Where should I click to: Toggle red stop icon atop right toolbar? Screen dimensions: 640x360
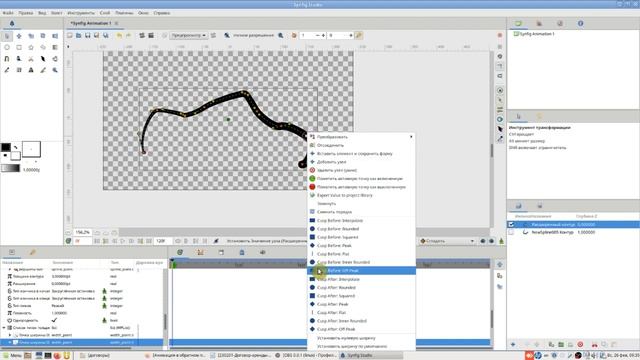pyautogui.click(x=500, y=36)
